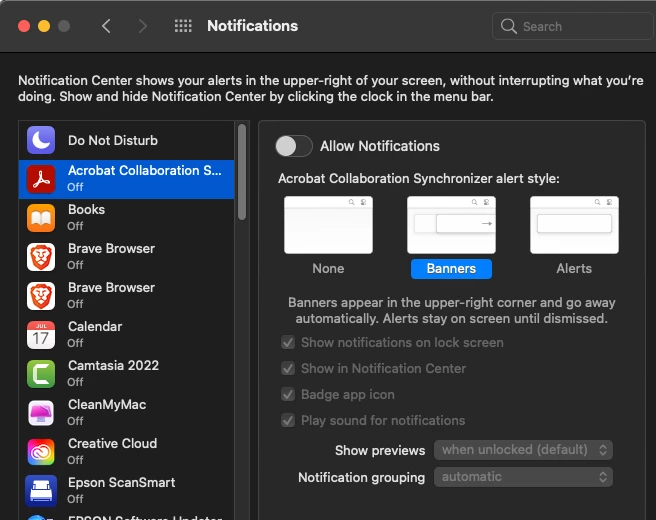This screenshot has width=656, height=520.
Task: Click the Calendar app icon
Action: (x=41, y=335)
